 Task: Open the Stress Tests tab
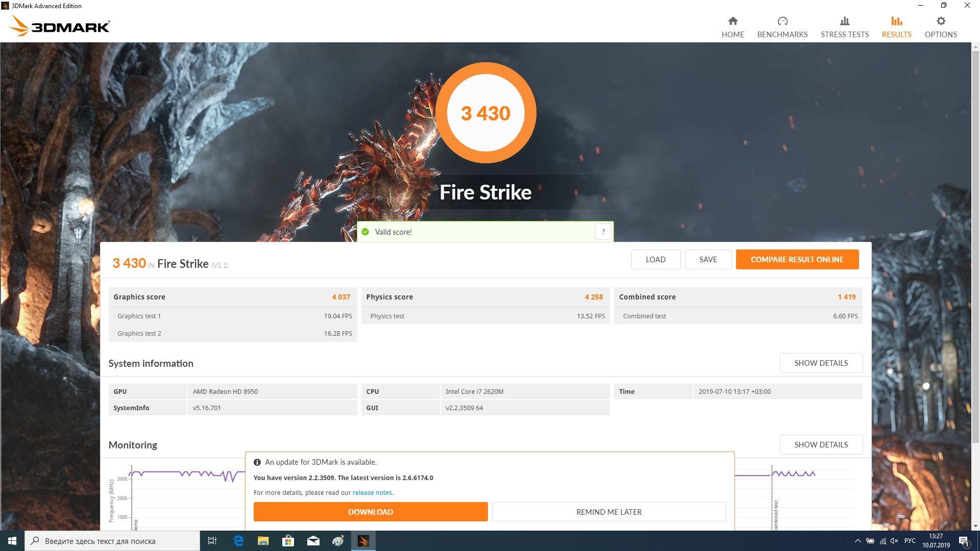(x=844, y=27)
